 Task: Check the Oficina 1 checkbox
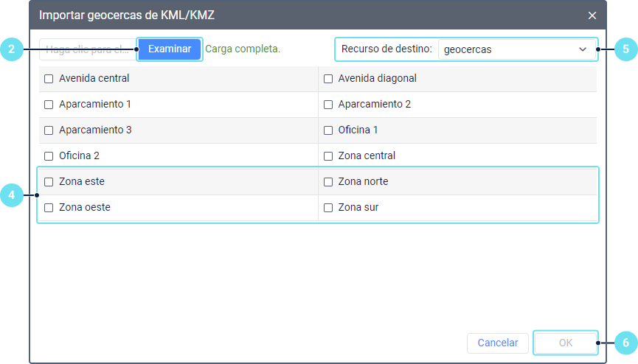(328, 130)
